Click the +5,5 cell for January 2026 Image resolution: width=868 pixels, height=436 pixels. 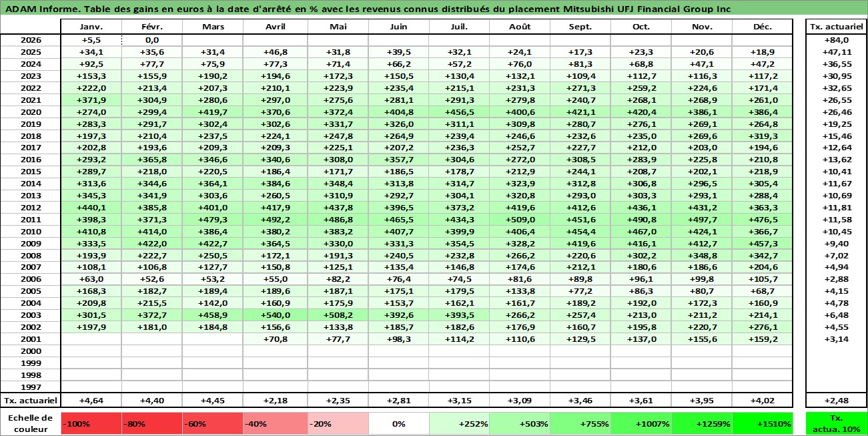pos(91,39)
